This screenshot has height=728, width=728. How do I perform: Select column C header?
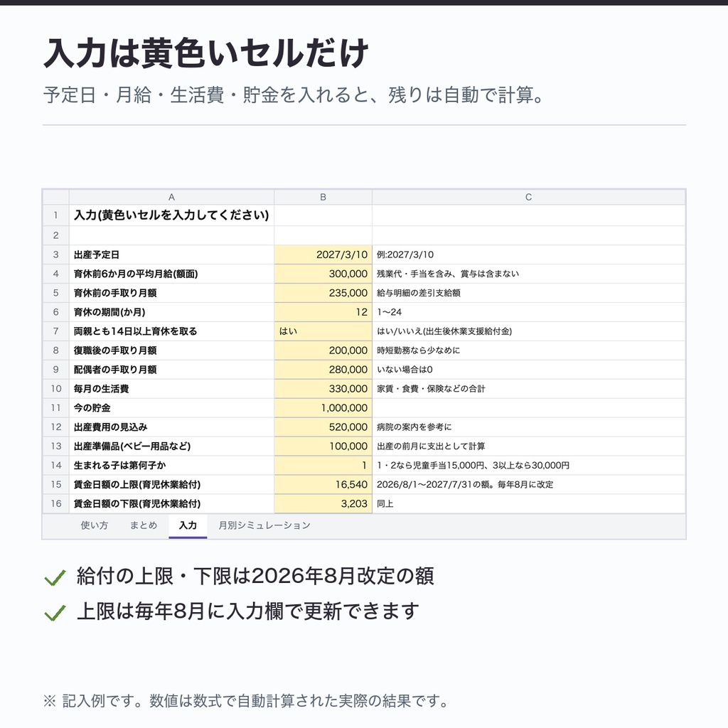click(x=528, y=197)
